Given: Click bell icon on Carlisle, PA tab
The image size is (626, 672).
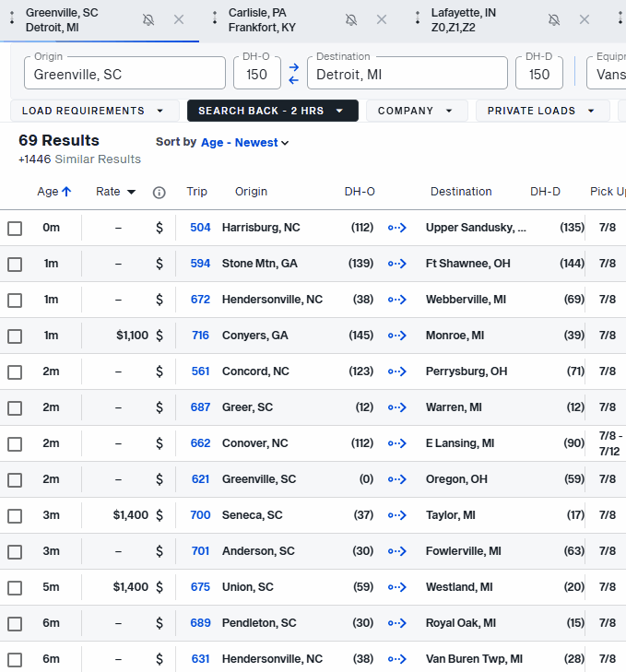Looking at the screenshot, I should click(x=351, y=19).
